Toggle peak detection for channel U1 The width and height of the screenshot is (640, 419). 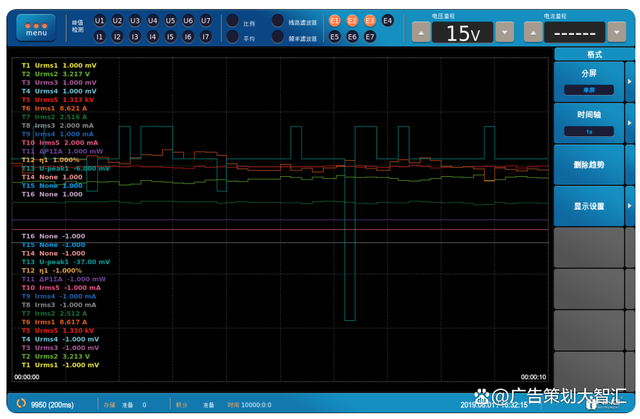click(x=99, y=21)
